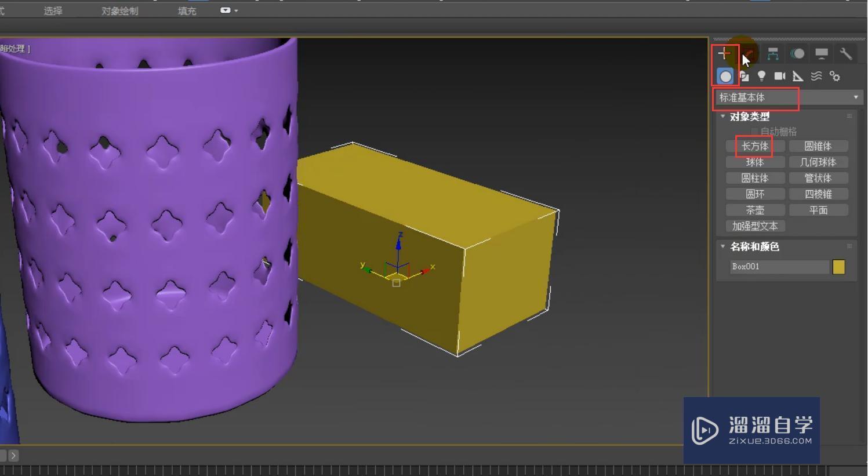Click the 球体 sphere button
The height and width of the screenshot is (476, 868).
[755, 162]
